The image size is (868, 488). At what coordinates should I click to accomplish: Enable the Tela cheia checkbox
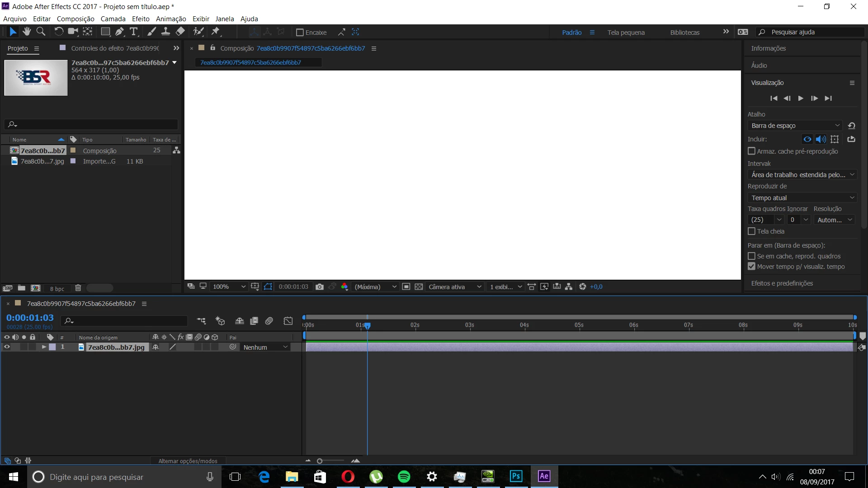click(x=751, y=231)
